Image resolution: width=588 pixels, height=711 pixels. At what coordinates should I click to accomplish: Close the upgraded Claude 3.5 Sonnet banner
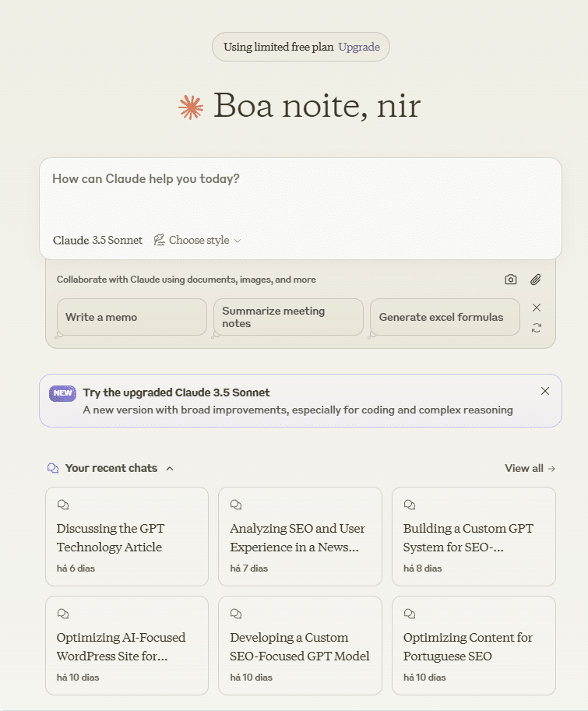(x=545, y=391)
